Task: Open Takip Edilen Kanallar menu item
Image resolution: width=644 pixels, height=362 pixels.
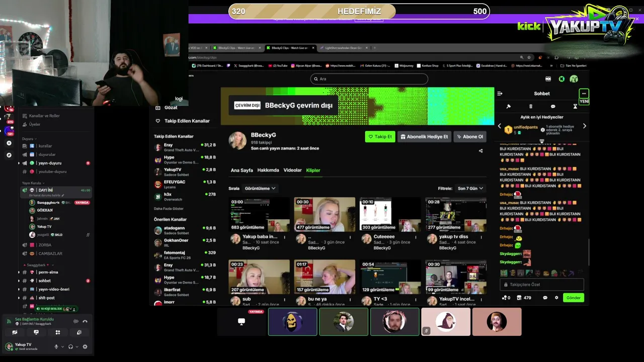Action: [182, 121]
